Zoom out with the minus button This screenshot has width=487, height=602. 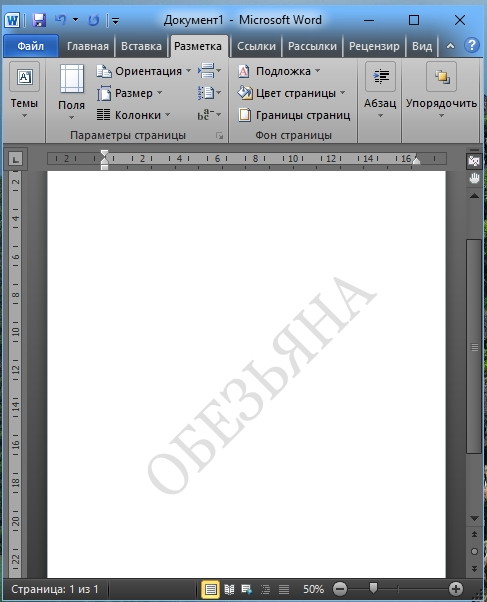click(340, 589)
